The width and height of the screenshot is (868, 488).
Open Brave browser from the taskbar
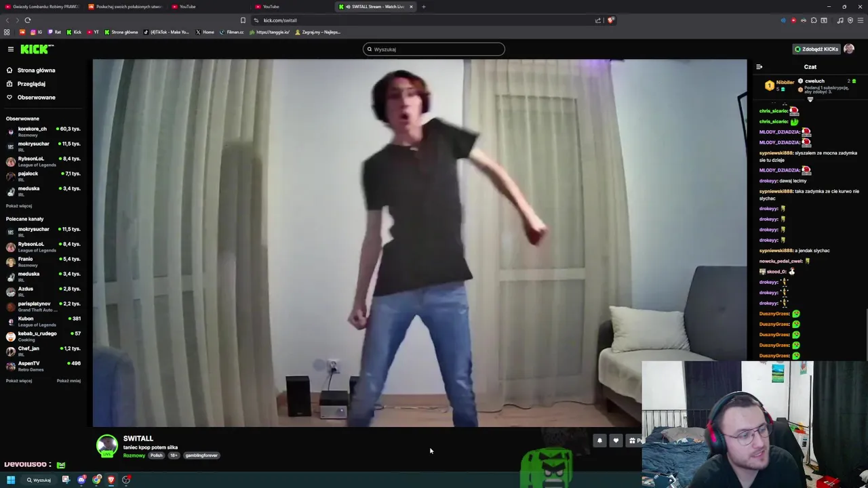click(x=111, y=480)
